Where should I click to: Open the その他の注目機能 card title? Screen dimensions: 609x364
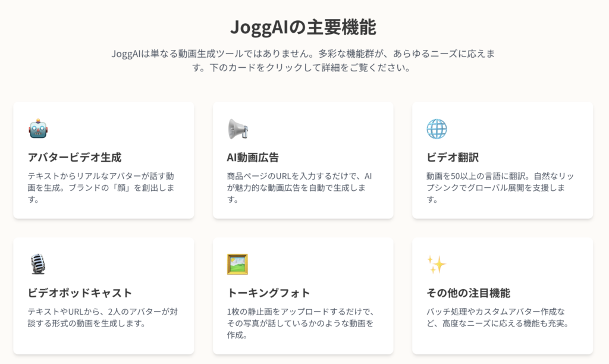point(469,293)
